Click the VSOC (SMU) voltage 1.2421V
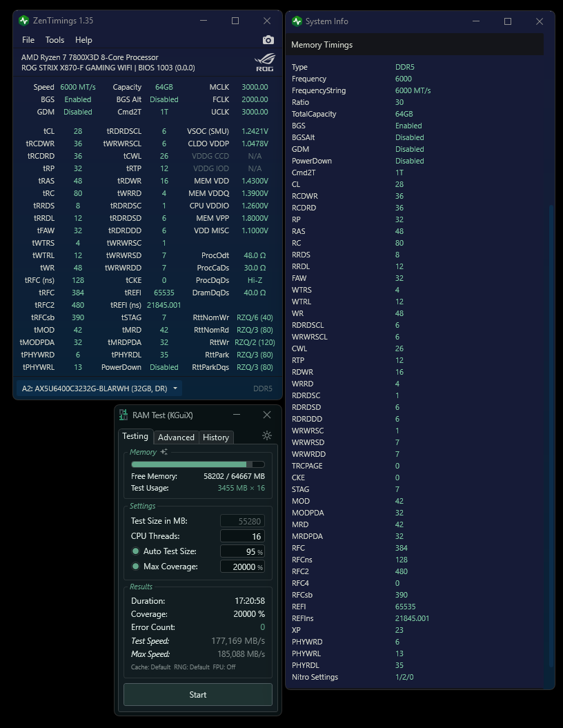 point(255,131)
